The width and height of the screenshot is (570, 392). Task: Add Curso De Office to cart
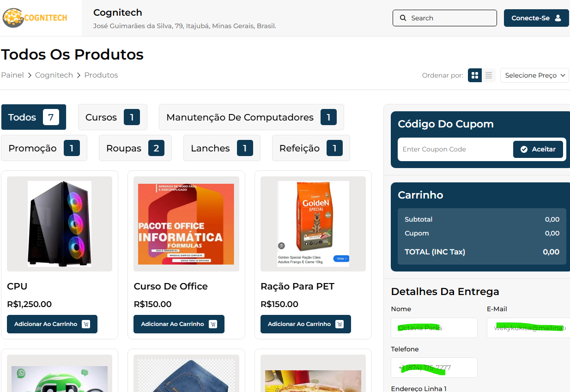pos(179,324)
